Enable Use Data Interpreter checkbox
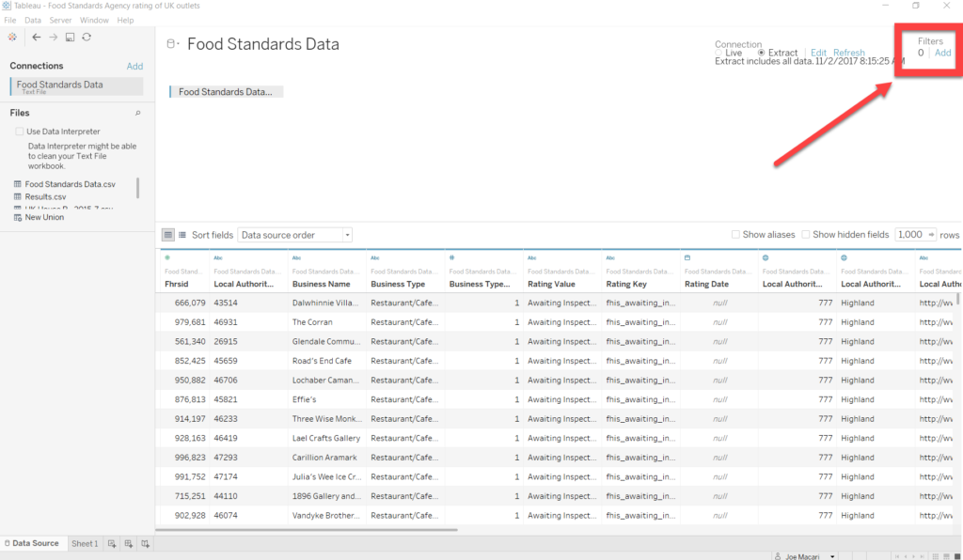 [20, 132]
